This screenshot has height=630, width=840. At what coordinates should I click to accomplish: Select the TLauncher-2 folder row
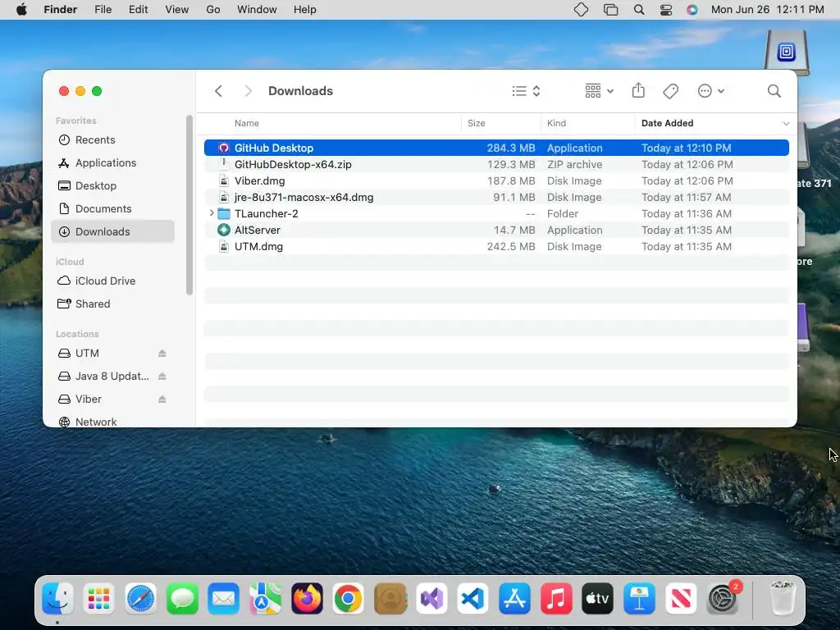click(496, 214)
